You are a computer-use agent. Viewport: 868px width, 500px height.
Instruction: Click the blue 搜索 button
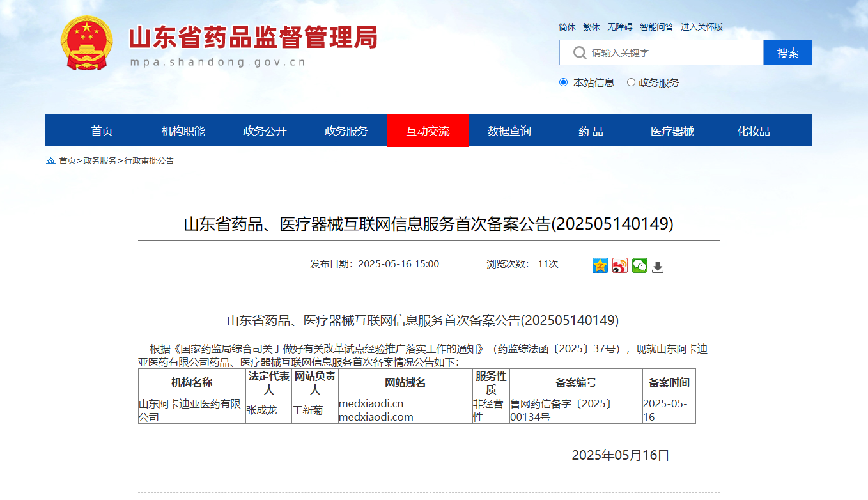[787, 52]
